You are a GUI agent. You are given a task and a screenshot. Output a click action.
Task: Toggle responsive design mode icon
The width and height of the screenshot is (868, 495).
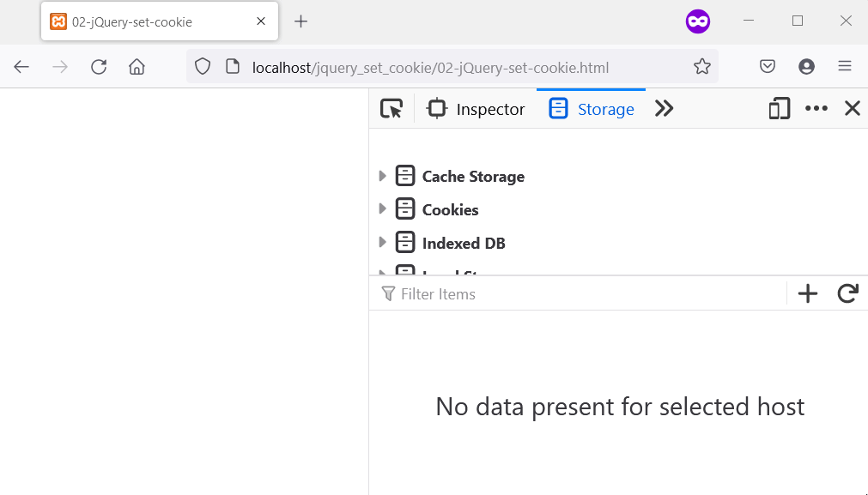779,109
